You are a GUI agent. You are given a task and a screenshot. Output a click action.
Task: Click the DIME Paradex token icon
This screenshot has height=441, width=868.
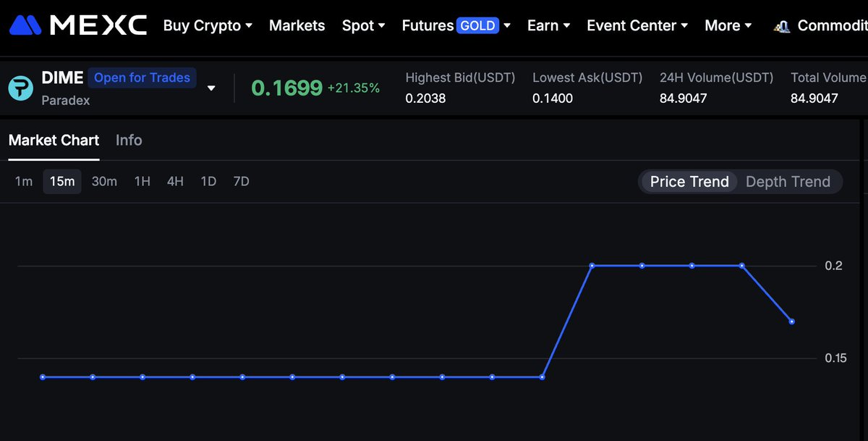click(20, 88)
